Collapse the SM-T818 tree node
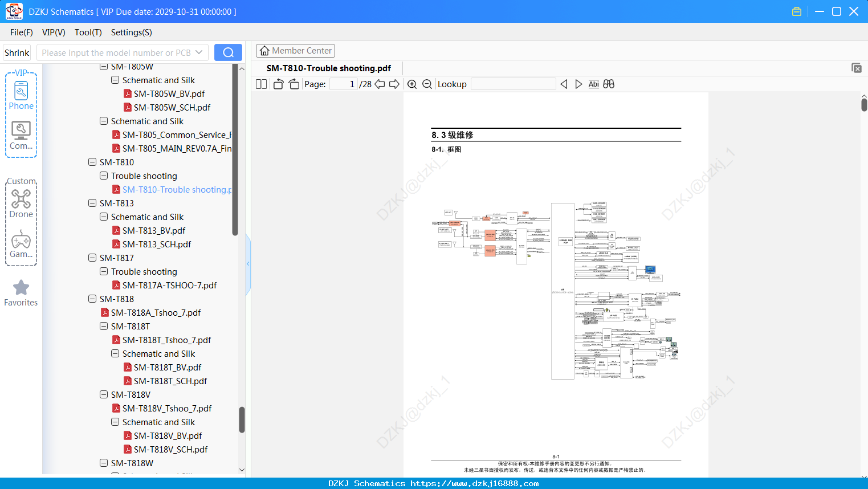Screen dimensions: 868x489 [x=92, y=299]
